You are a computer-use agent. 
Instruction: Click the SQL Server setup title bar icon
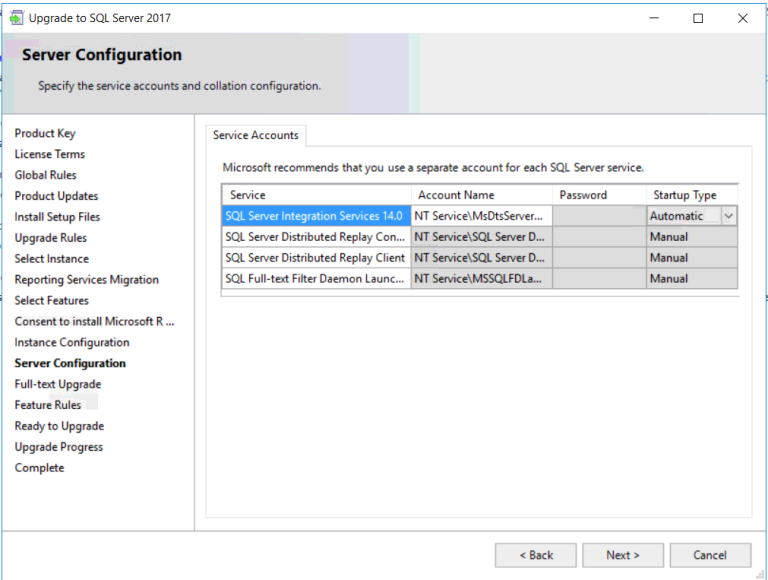pyautogui.click(x=15, y=18)
